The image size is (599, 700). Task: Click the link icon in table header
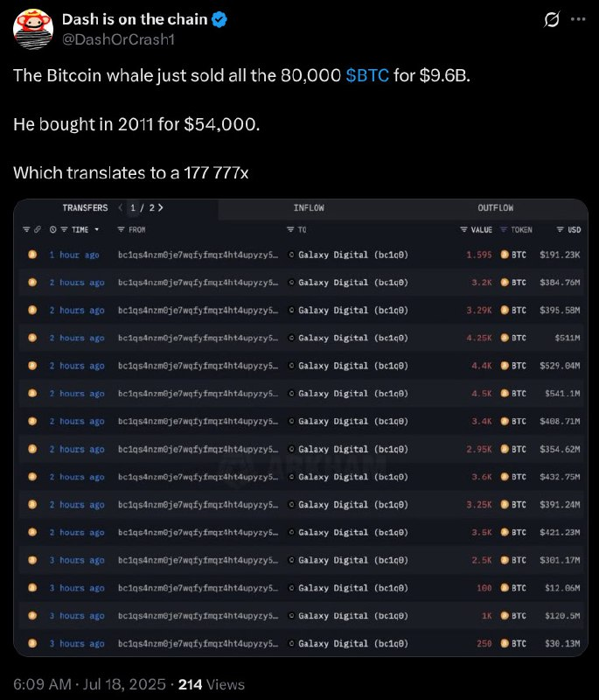pyautogui.click(x=38, y=229)
